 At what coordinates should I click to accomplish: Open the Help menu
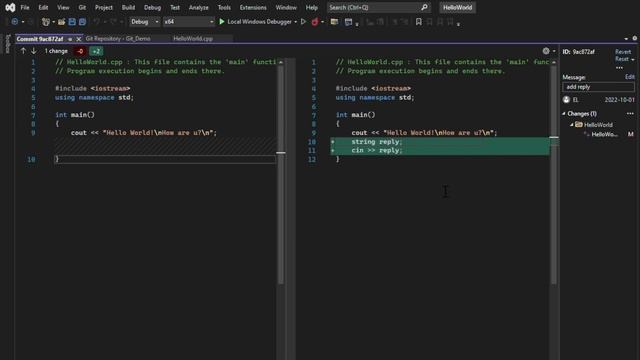tap(312, 7)
